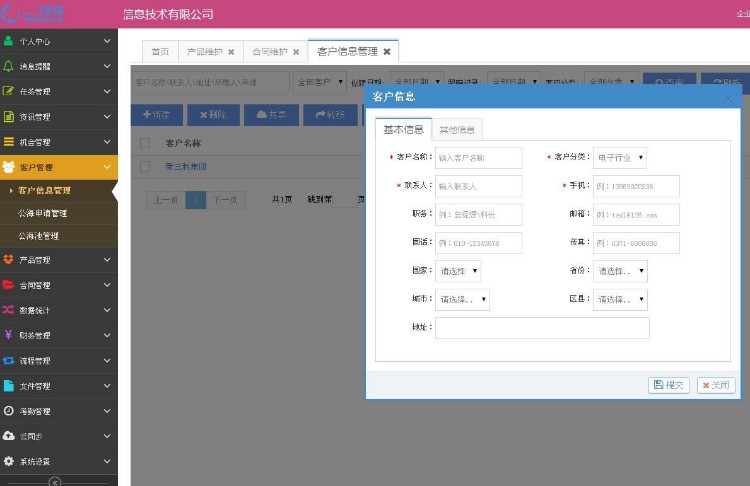Viewport: 750px width, 486px height.
Task: Click the 合同管理 folder icon
Action: 8,285
